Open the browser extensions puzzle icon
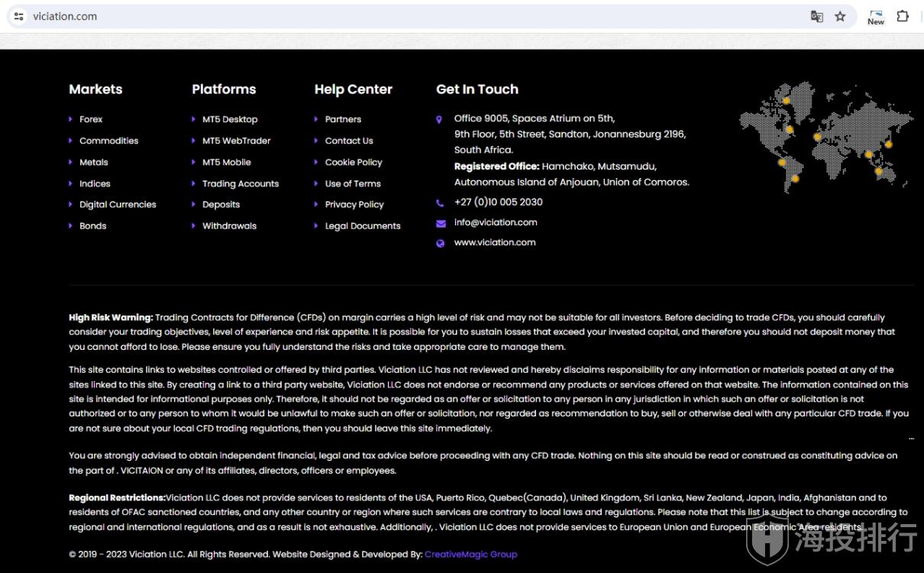 903,16
